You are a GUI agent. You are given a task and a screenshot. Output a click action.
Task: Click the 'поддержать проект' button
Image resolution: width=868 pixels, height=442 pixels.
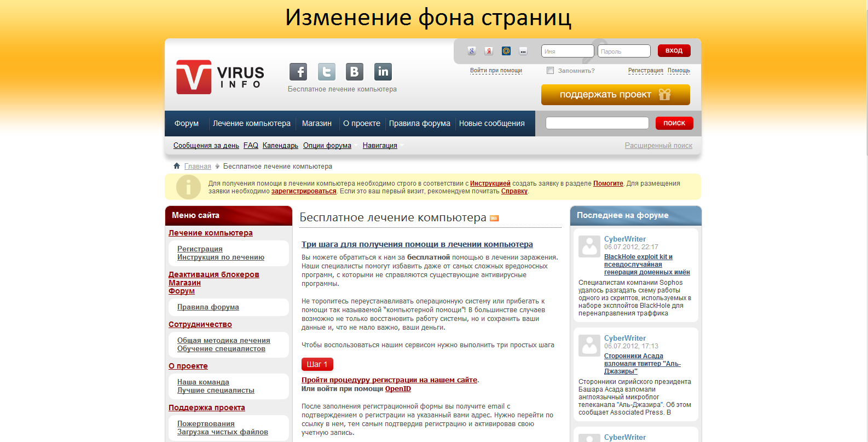click(x=615, y=95)
